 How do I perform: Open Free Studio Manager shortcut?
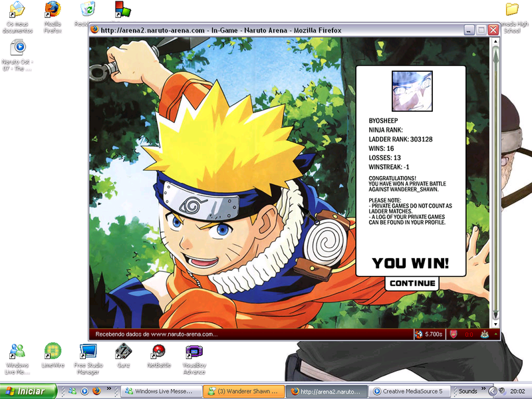(x=88, y=352)
